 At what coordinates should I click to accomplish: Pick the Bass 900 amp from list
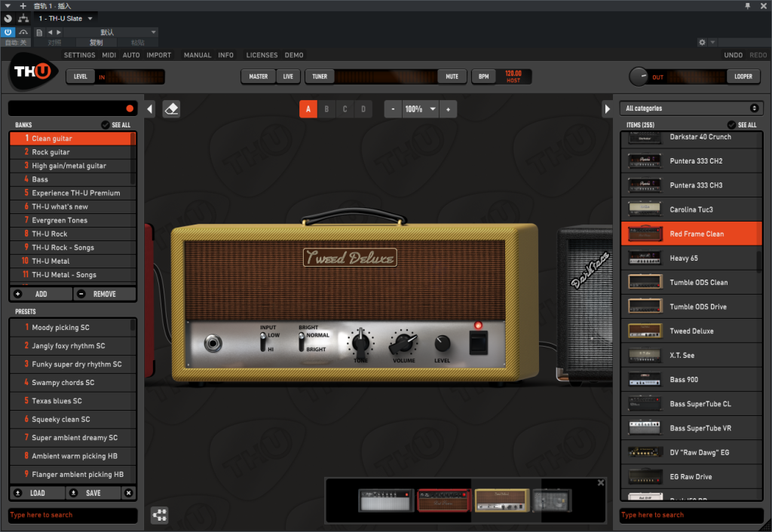[691, 380]
